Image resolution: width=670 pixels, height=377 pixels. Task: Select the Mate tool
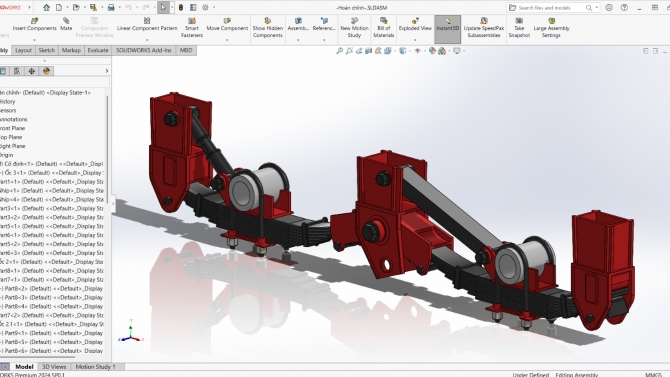[66, 24]
